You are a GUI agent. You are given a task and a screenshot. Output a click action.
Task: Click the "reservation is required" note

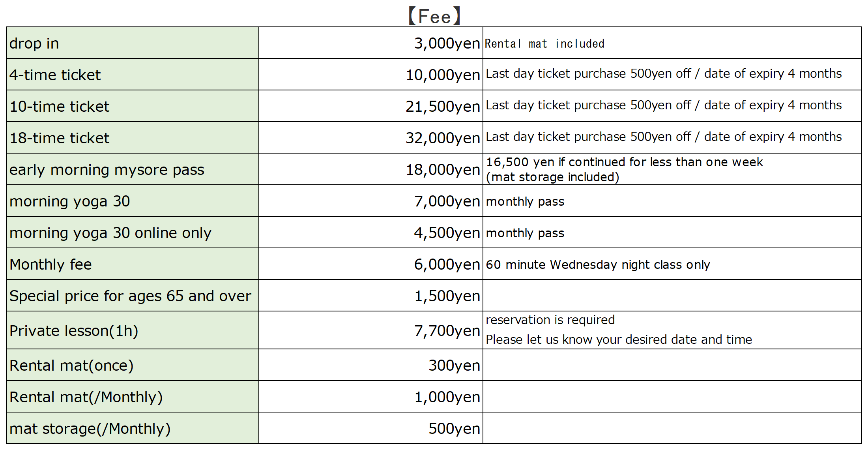pos(550,320)
